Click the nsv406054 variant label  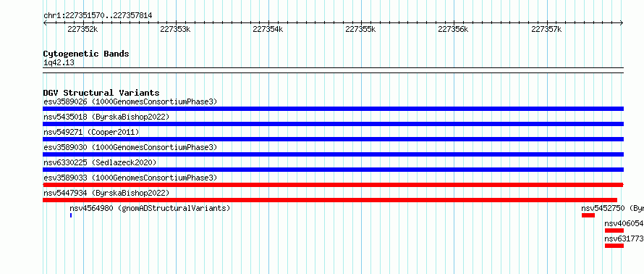(624, 223)
